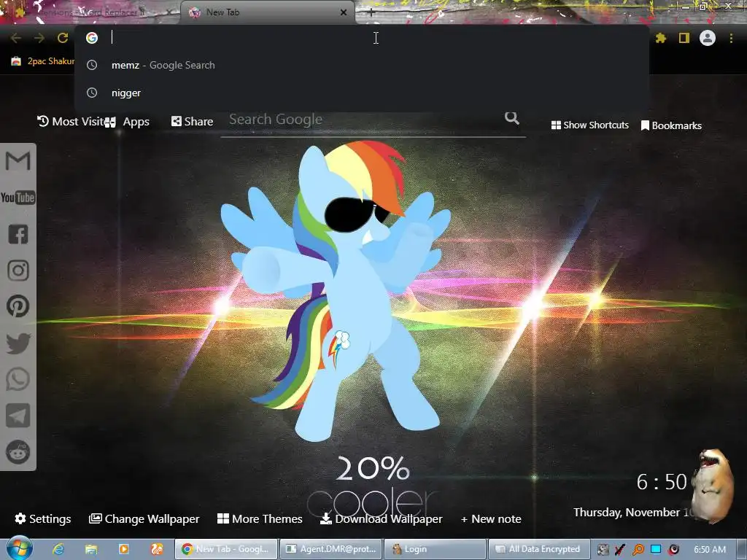747x560 pixels.
Task: Open Instagram shortcut in the sidebar
Action: tap(18, 270)
